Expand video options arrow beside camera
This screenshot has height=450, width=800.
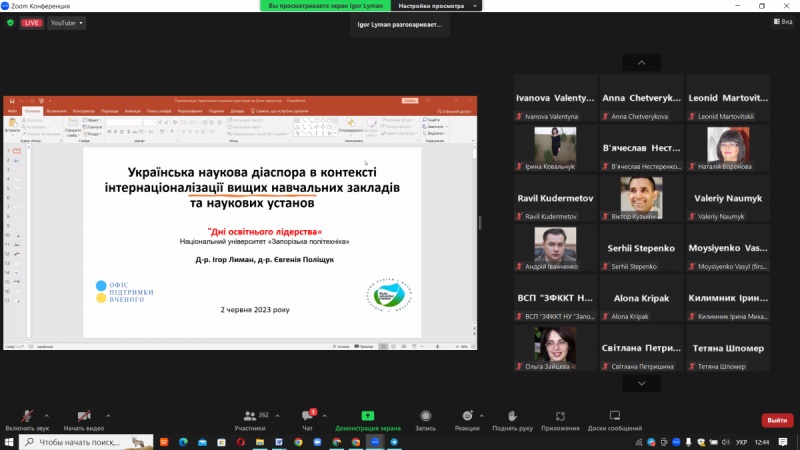(x=107, y=414)
